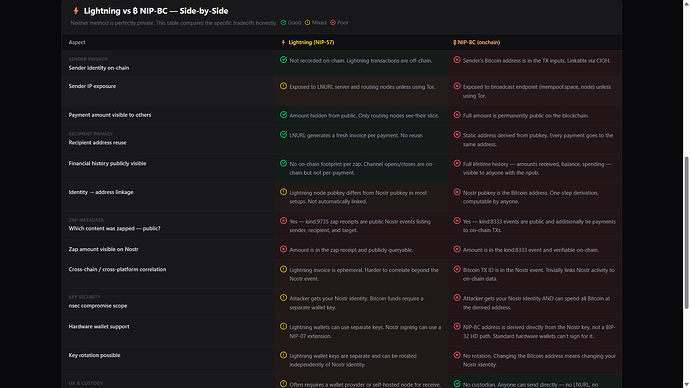Click the lightning bolt icon beside the title
This screenshot has width=690, height=388.
click(76, 11)
